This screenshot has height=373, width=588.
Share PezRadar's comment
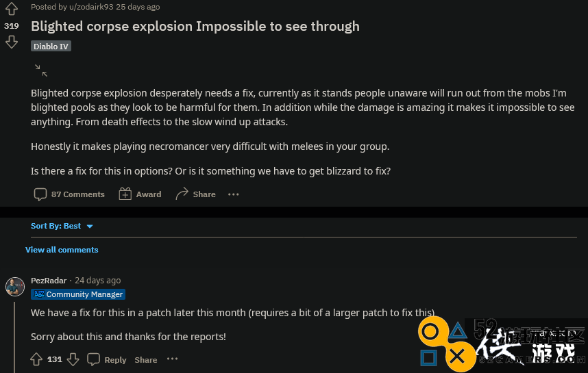point(146,360)
